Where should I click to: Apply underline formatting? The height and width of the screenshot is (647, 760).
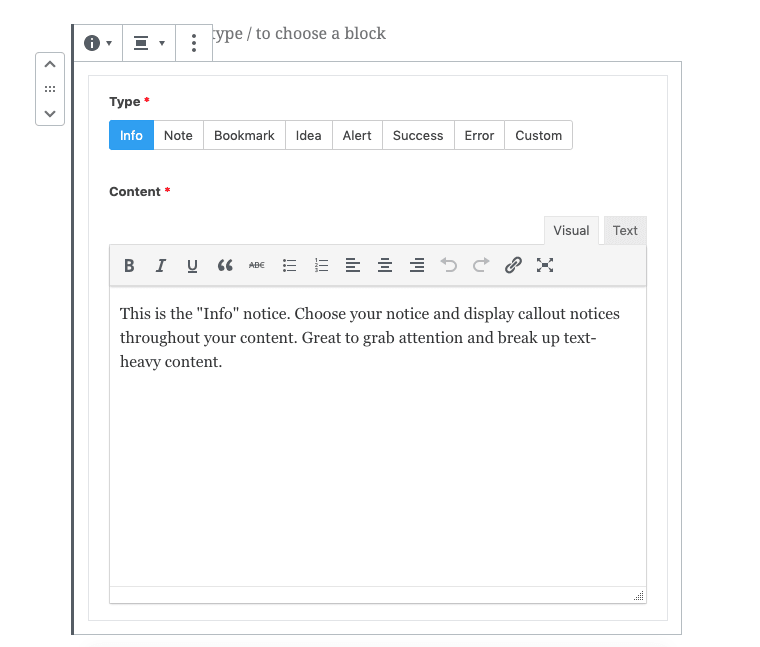point(192,266)
